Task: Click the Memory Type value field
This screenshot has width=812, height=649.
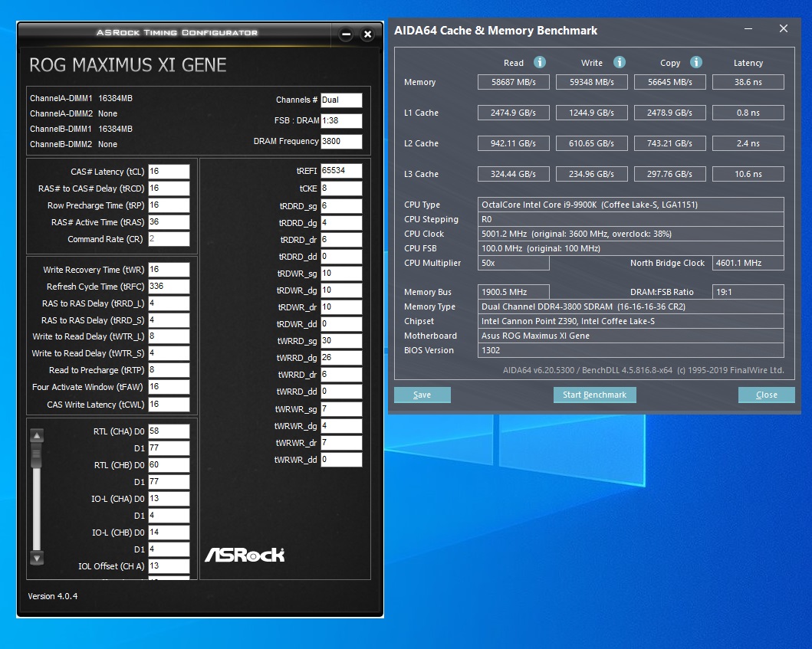Action: pos(631,306)
